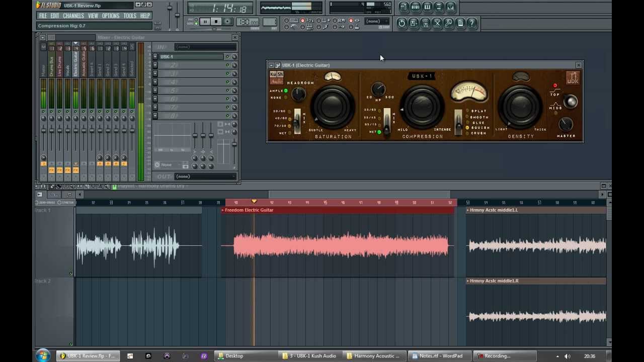Image resolution: width=644 pixels, height=362 pixels.
Task: Select the UBK-1 effect slot name in mixer
Action: [x=191, y=57]
